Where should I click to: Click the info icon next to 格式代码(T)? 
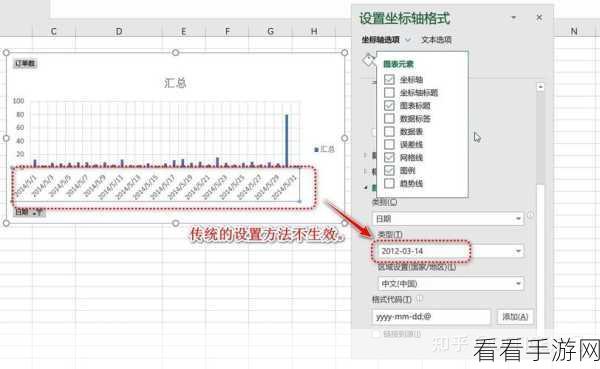pyautogui.click(x=419, y=299)
